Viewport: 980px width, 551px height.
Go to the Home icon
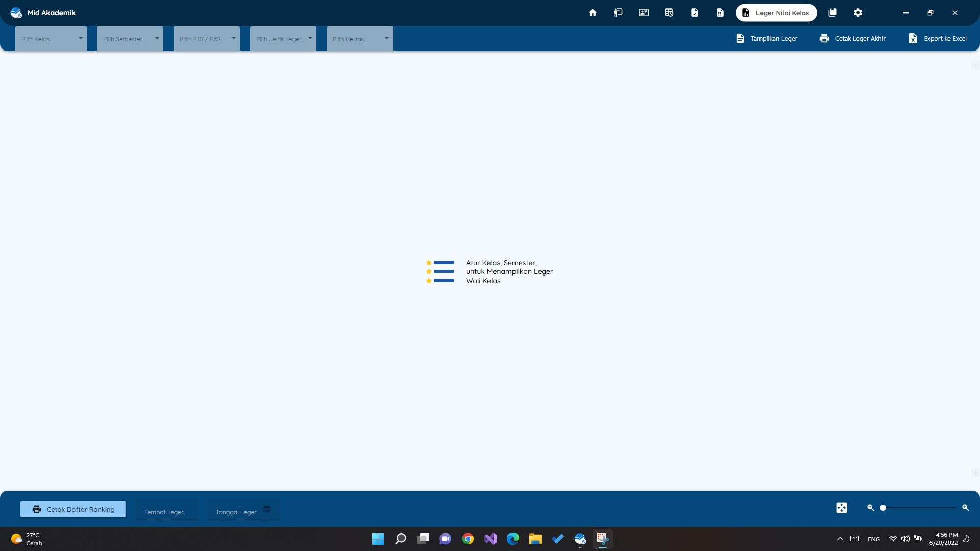[592, 13]
